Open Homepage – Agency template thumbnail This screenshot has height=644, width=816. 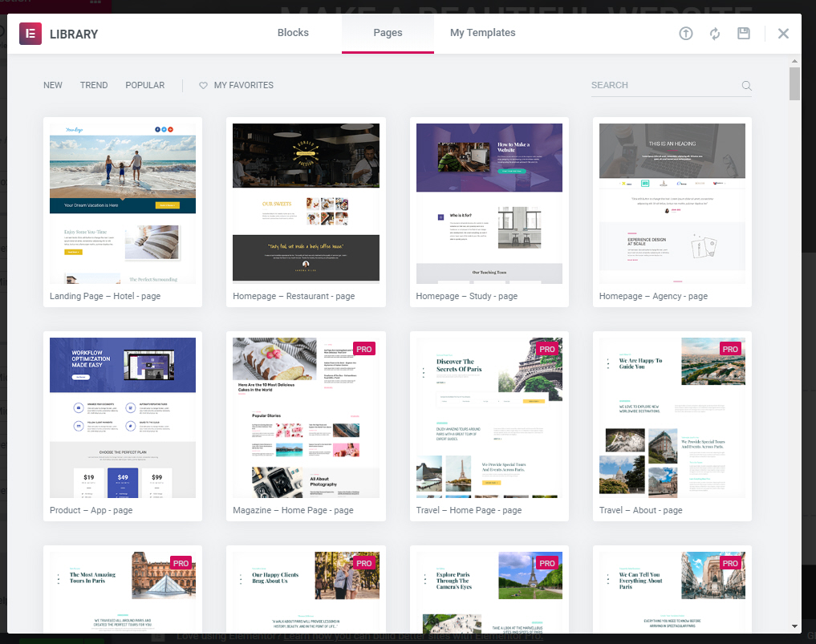[672, 204]
